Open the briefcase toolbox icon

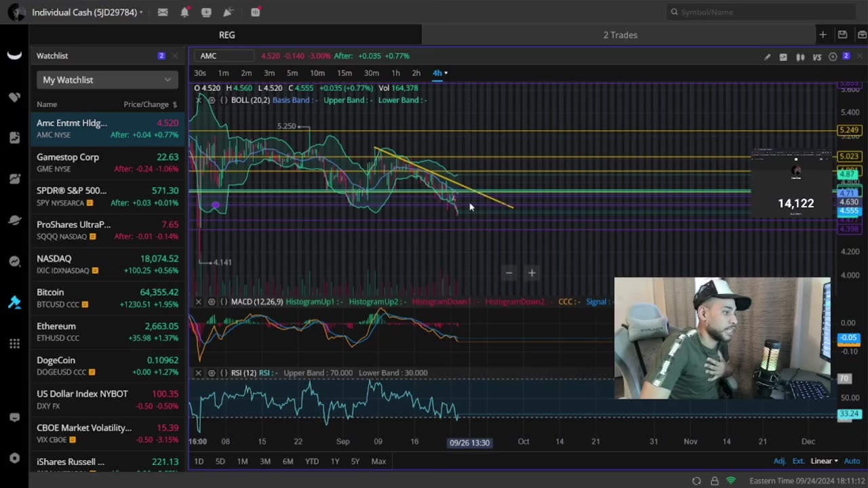862,35
